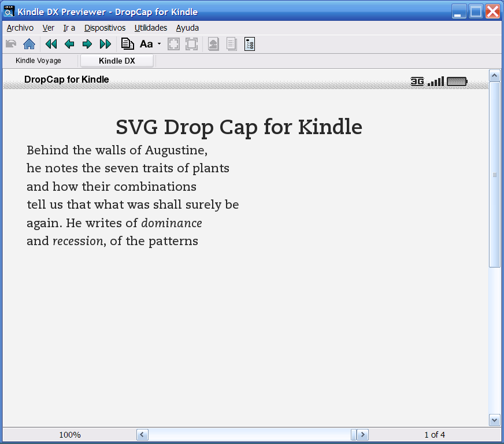Click the page slider left arrow

tap(142, 435)
